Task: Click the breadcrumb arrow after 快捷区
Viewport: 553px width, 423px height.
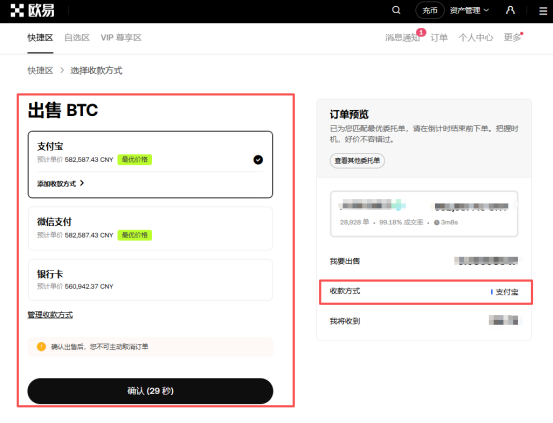Action: pos(62,70)
